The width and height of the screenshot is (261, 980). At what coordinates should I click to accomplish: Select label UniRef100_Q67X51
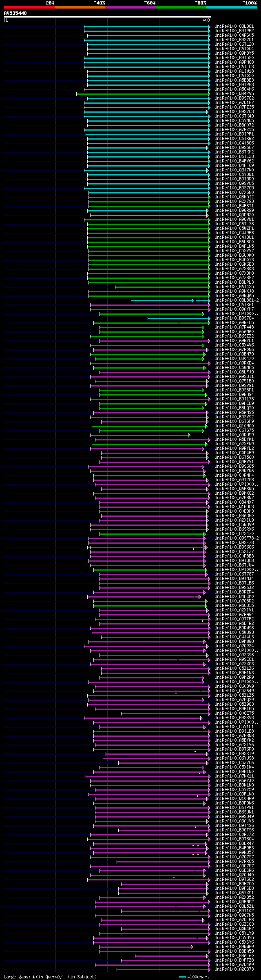point(234,893)
